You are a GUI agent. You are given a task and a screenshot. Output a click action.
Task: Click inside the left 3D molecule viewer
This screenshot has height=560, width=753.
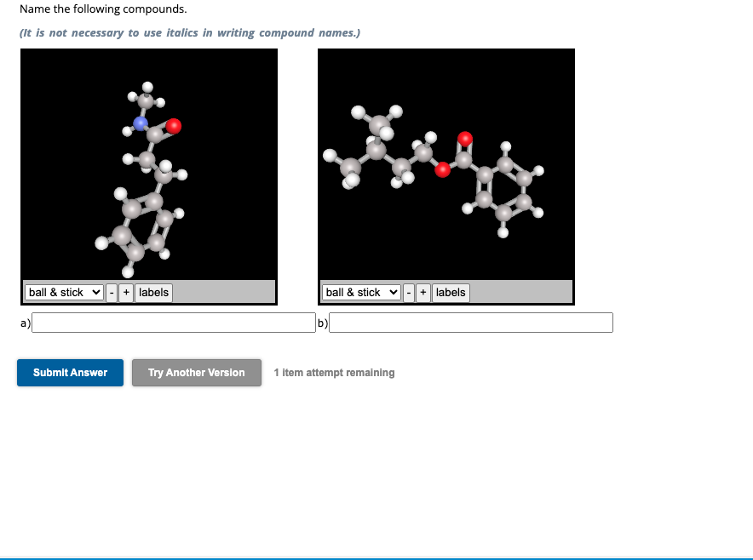pyautogui.click(x=148, y=170)
